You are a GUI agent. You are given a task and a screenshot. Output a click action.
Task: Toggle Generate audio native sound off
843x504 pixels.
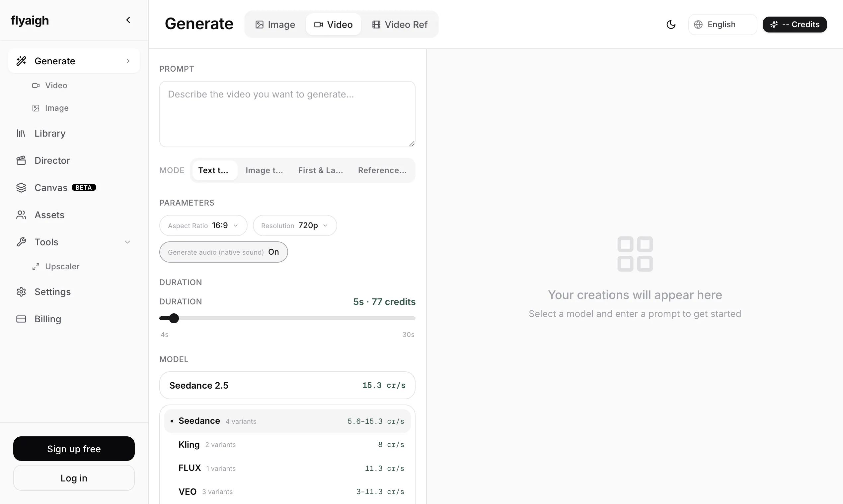tap(223, 252)
